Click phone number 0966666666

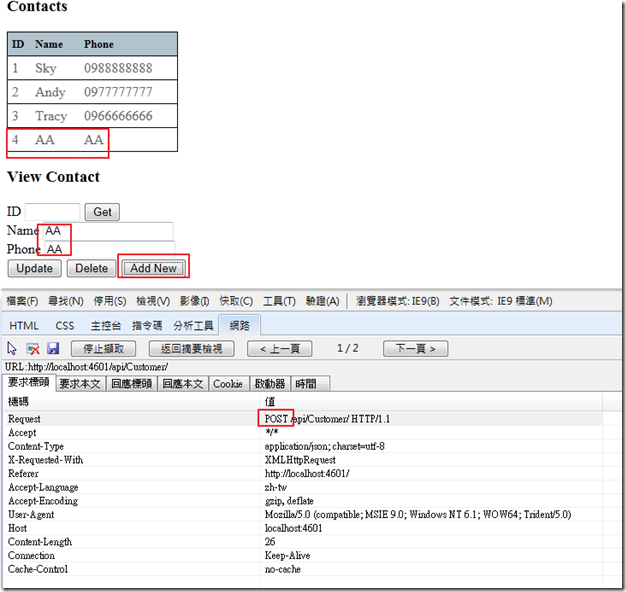[118, 116]
